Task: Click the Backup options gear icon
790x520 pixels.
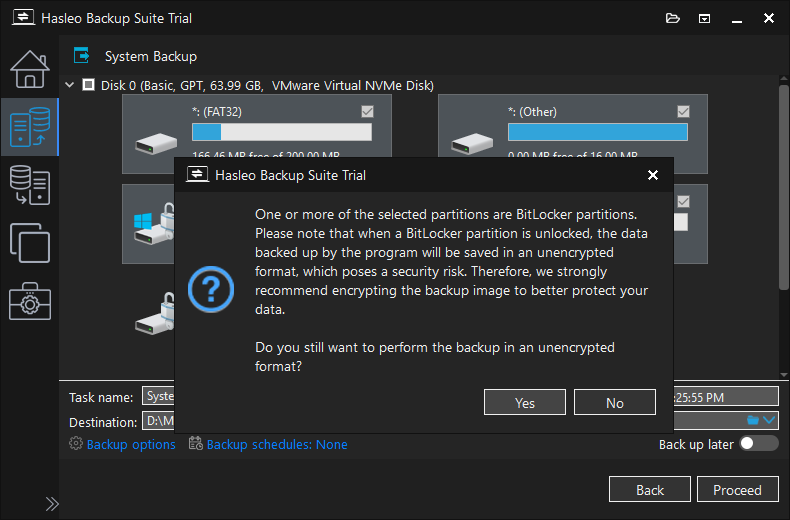Action: (76, 443)
